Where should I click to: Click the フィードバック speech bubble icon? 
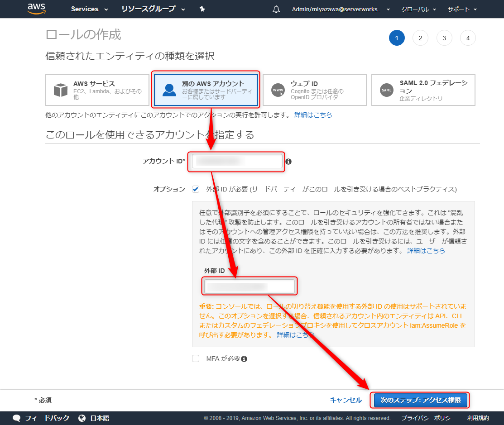[x=17, y=418]
